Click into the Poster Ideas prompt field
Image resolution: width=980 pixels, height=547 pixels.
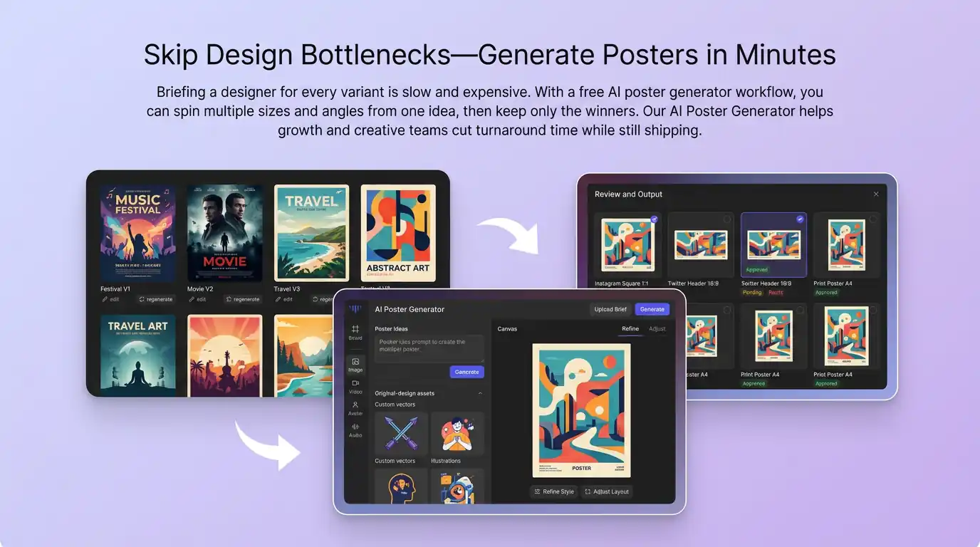[429, 349]
